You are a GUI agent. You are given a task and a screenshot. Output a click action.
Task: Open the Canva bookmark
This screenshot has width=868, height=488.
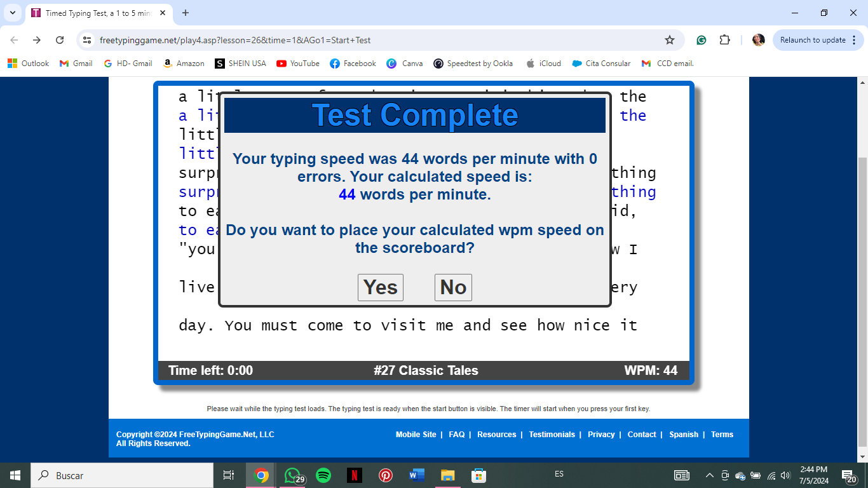pos(405,64)
